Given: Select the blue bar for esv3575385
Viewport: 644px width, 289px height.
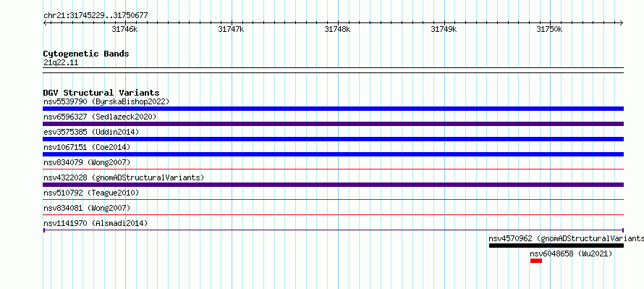Looking at the screenshot, I should 333,139.
